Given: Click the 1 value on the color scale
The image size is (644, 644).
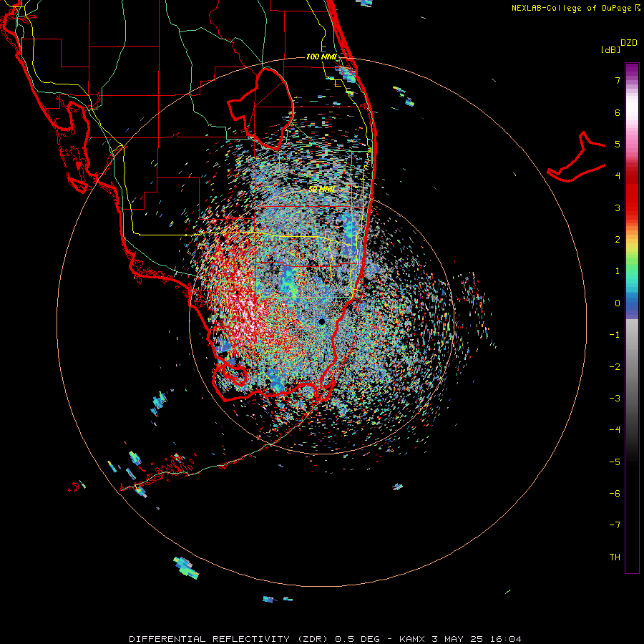Looking at the screenshot, I should [618, 271].
